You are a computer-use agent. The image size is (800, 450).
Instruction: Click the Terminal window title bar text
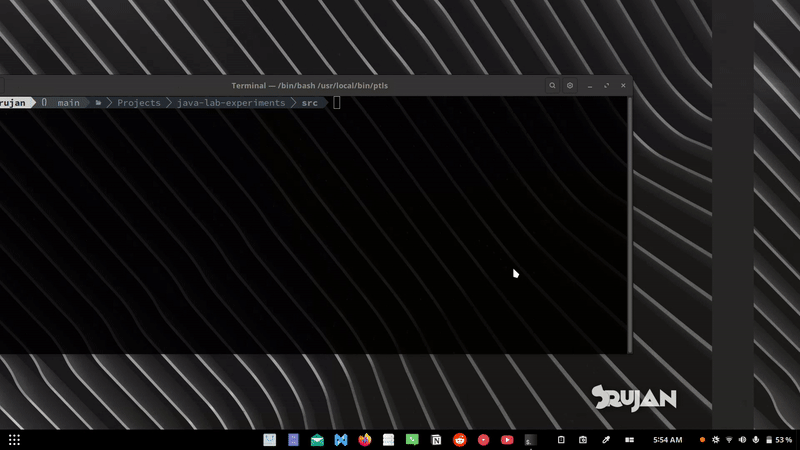310,86
